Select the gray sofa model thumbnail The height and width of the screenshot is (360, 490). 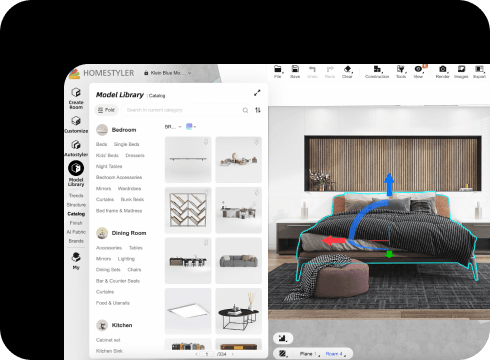[238, 261]
